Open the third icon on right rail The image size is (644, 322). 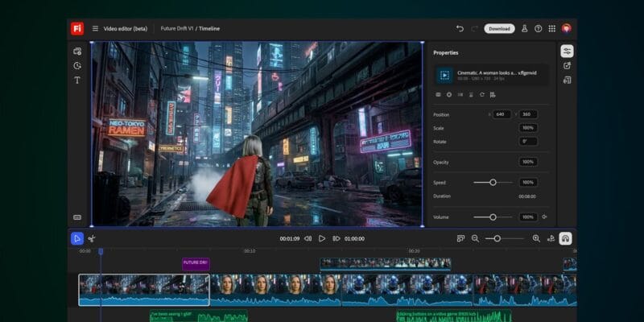pyautogui.click(x=567, y=80)
